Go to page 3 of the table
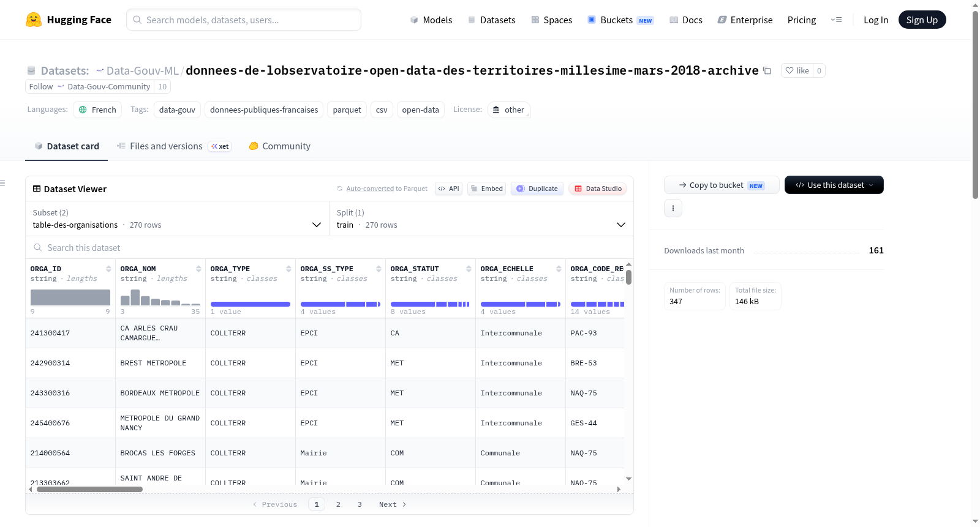 point(360,504)
